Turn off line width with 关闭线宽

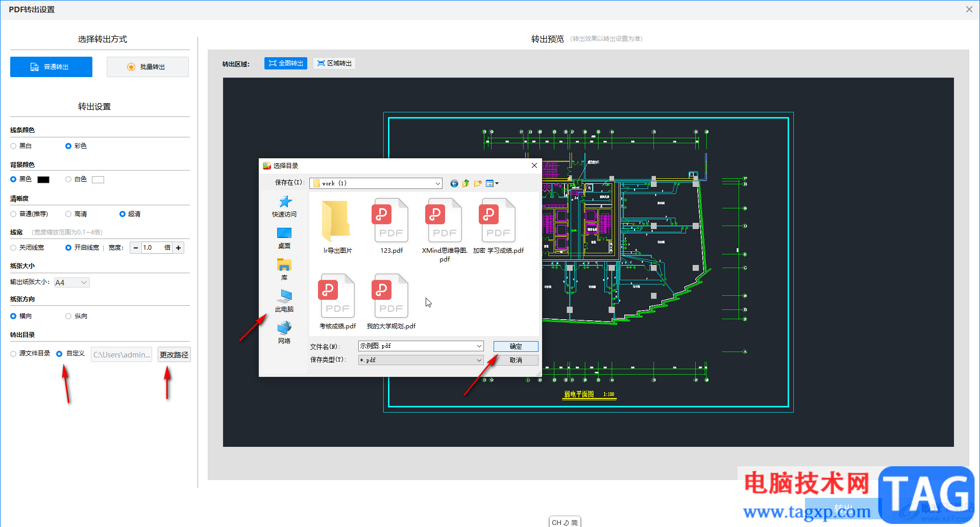(27, 248)
